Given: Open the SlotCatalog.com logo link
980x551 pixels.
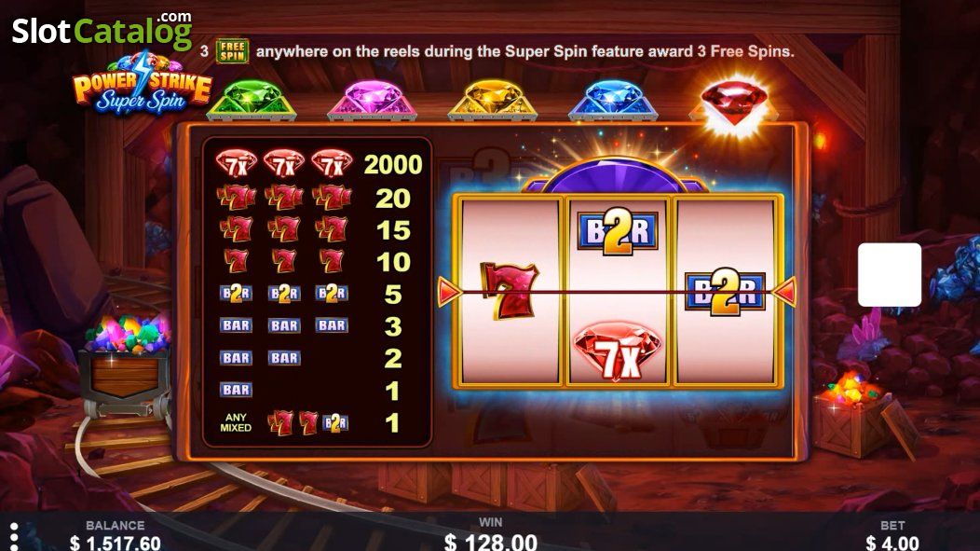Looking at the screenshot, I should tap(102, 30).
